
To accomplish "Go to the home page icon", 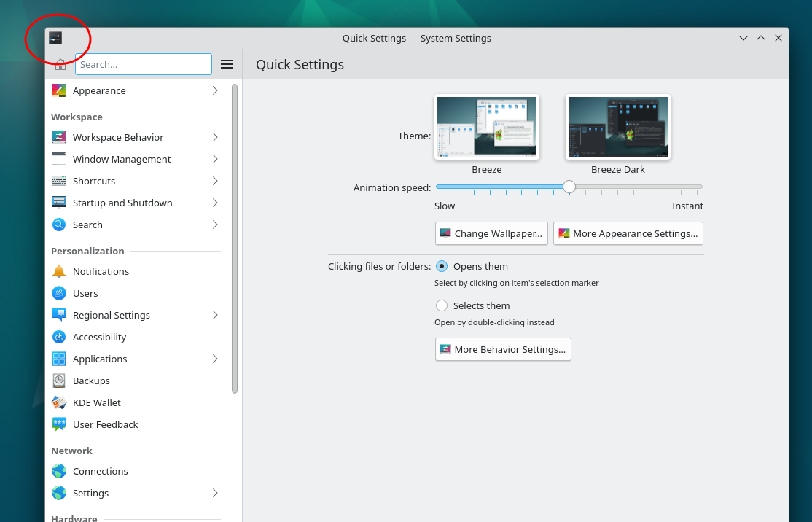I will click(60, 64).
